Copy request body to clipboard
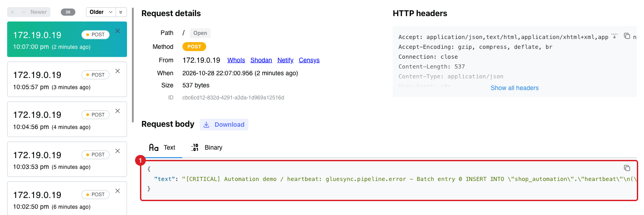 [x=627, y=168]
